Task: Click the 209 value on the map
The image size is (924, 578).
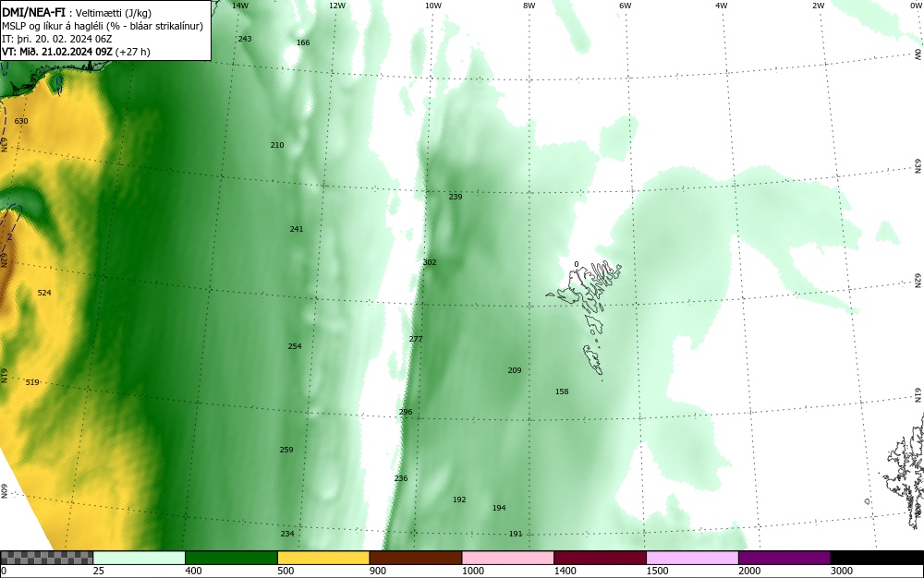Action: [x=515, y=370]
